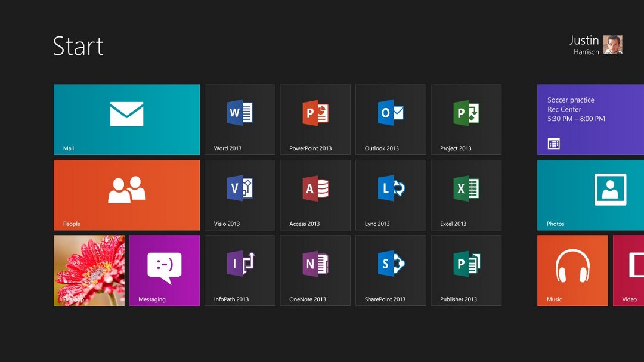
Task: Launch Project 2013
Action: (466, 119)
